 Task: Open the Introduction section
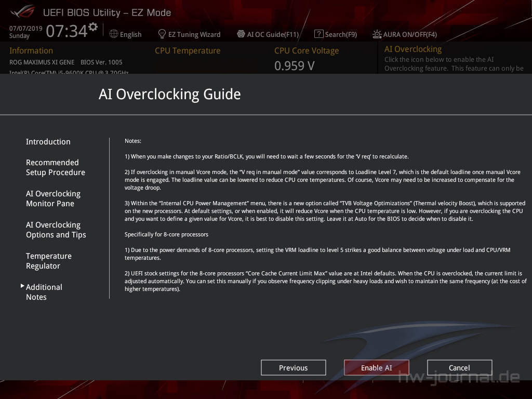point(48,141)
